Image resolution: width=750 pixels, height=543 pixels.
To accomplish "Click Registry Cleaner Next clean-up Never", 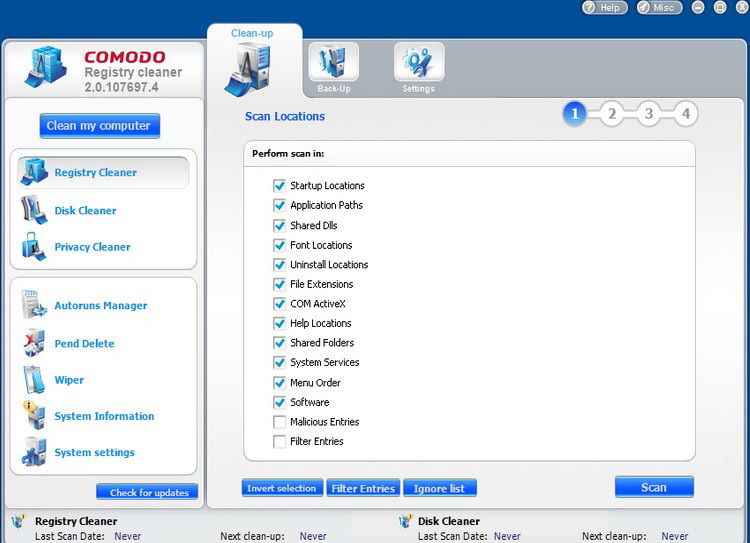I will [313, 536].
